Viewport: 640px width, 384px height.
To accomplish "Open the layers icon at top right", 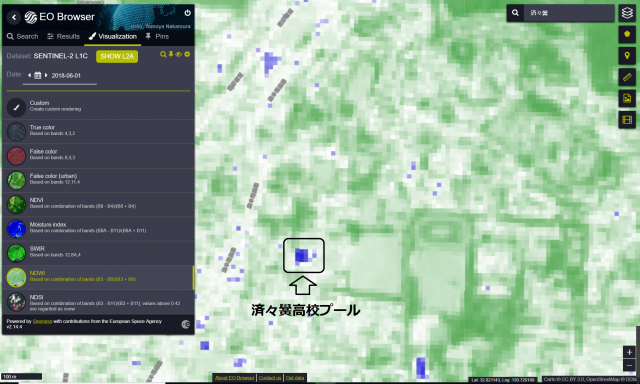I will (x=627, y=13).
